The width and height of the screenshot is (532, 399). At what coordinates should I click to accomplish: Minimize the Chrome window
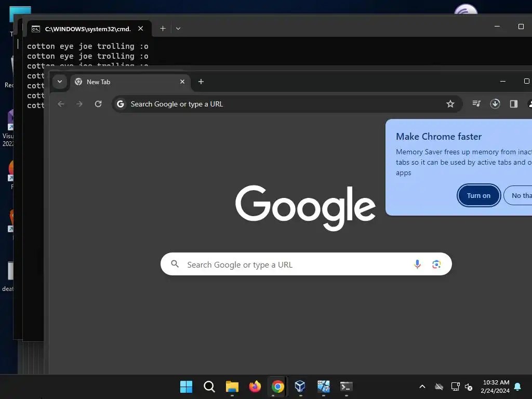point(503,81)
